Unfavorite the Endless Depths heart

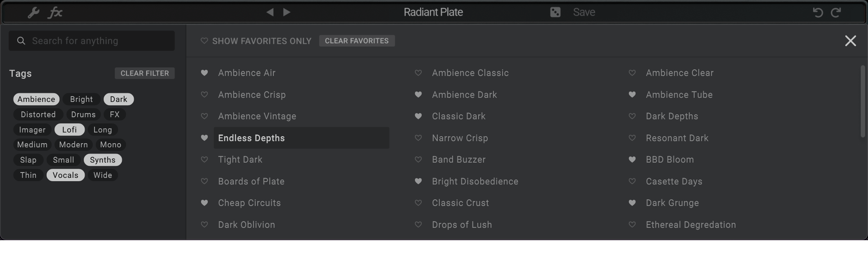point(204,138)
